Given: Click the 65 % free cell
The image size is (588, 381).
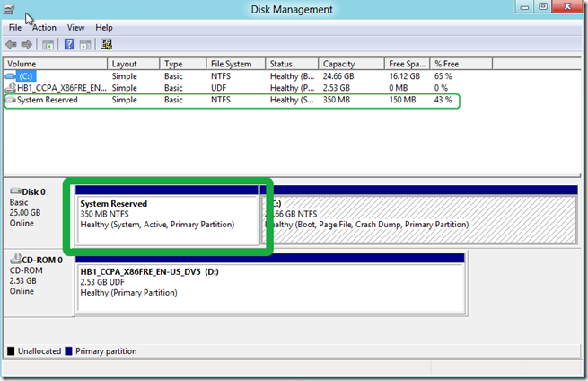Looking at the screenshot, I should coord(443,76).
